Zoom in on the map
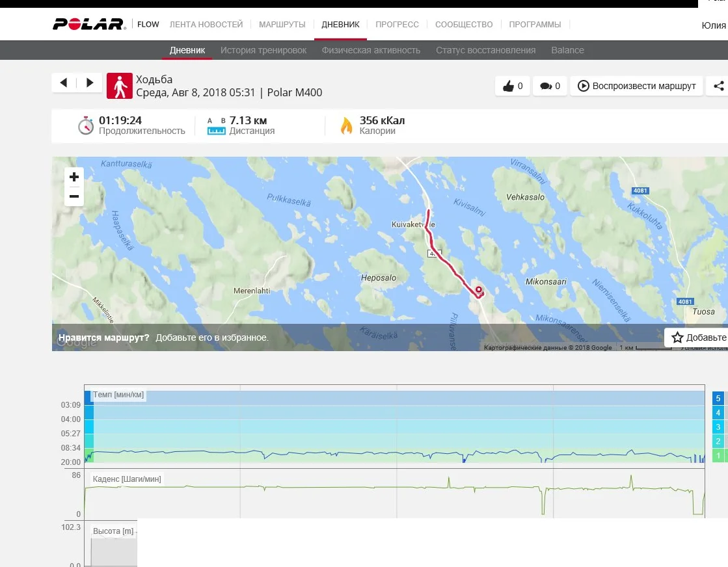The image size is (728, 567). click(x=74, y=177)
